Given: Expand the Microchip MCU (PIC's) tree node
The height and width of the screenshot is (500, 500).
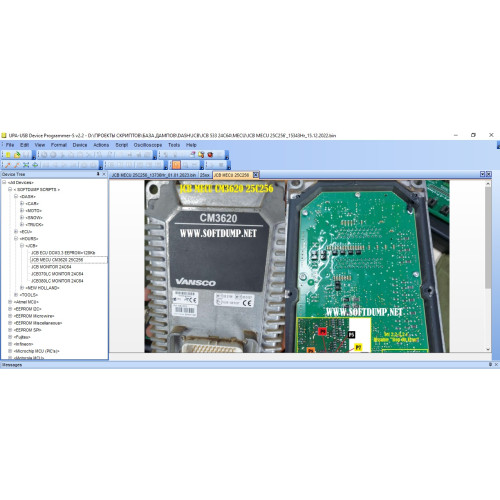Looking at the screenshot, I should pyautogui.click(x=10, y=351).
